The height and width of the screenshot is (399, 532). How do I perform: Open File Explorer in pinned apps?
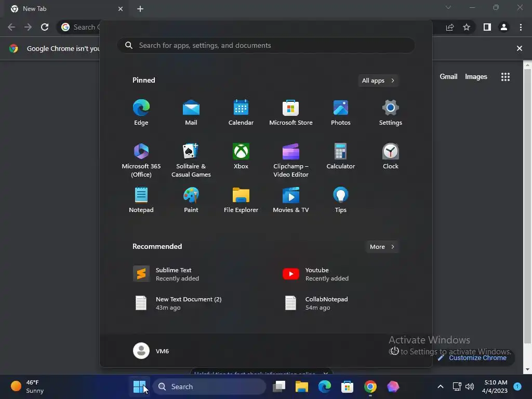point(241,200)
